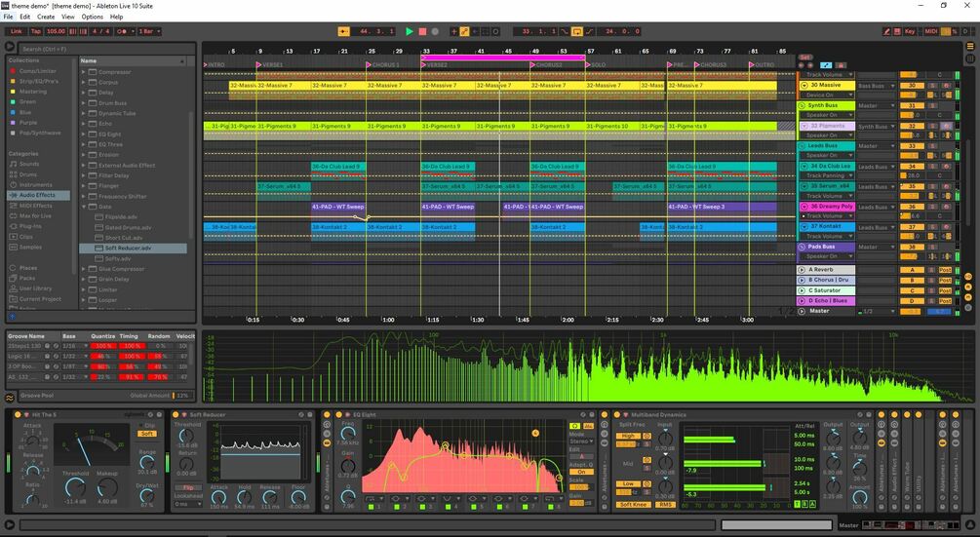
Task: Expand the Echo folder
Action: pyautogui.click(x=84, y=124)
